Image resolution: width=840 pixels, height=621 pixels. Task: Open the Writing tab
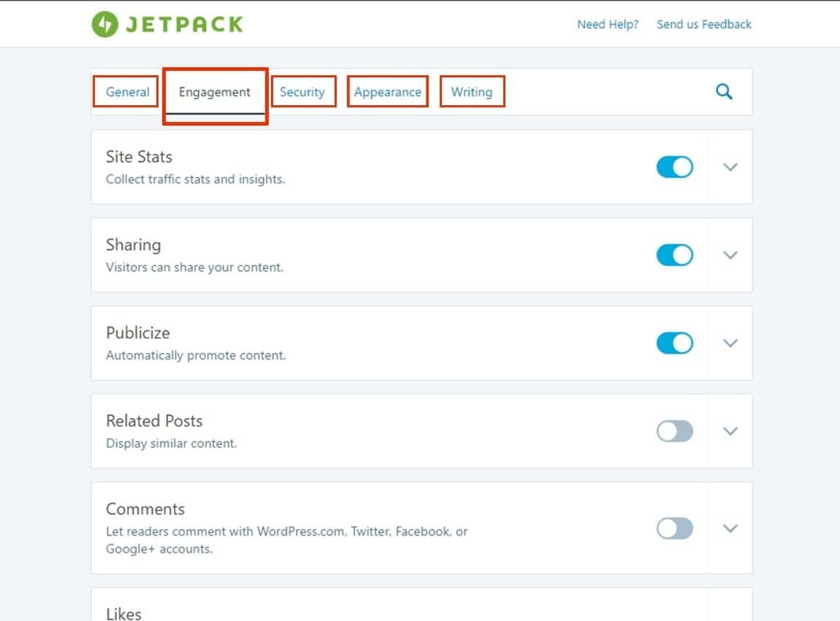[x=471, y=92]
